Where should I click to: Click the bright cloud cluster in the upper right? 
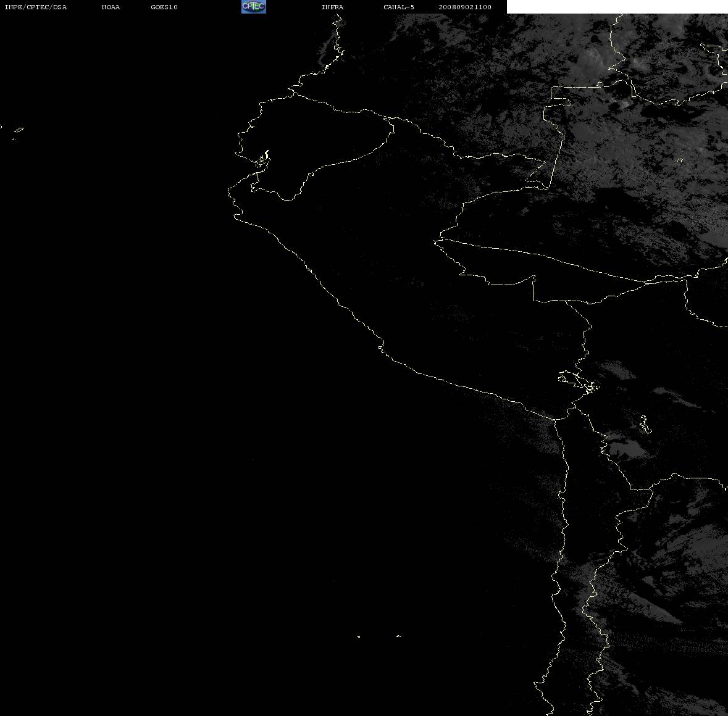click(592, 60)
